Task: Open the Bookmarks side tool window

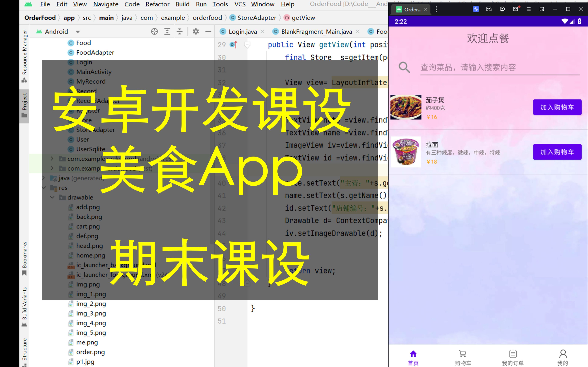Action: (x=24, y=258)
